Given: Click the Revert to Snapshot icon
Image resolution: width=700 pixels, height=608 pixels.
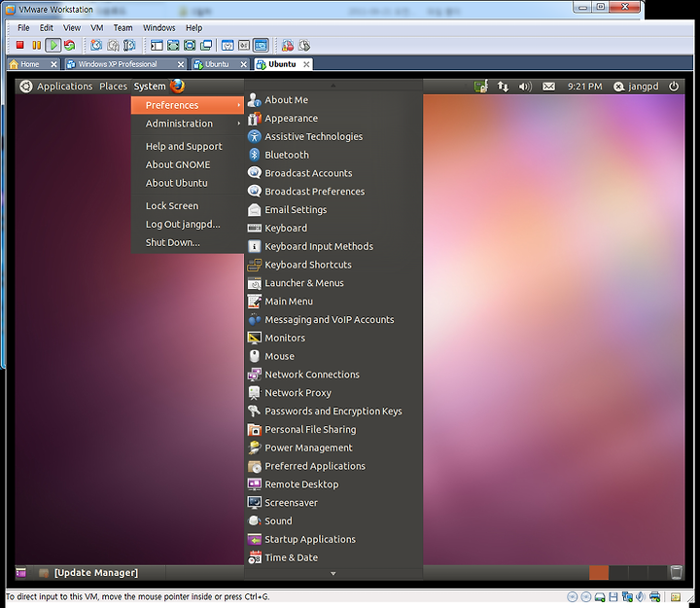Looking at the screenshot, I should [113, 45].
